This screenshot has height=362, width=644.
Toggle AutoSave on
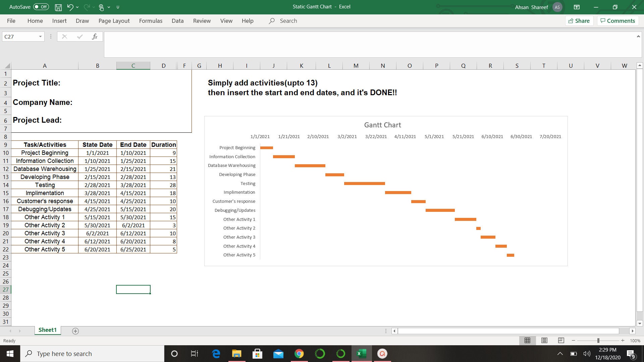(x=38, y=7)
